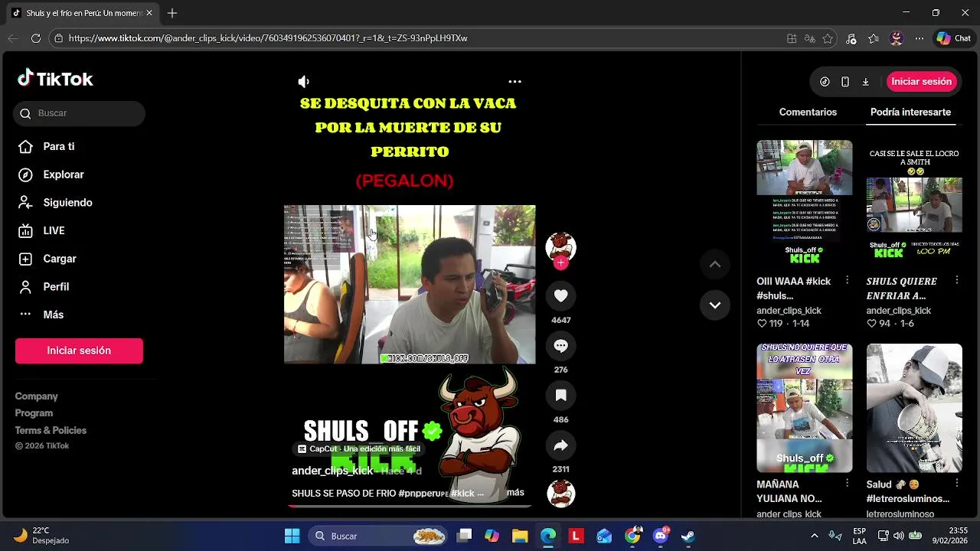Image resolution: width=980 pixels, height=551 pixels.
Task: Add page to favorites star icon
Action: point(828,38)
